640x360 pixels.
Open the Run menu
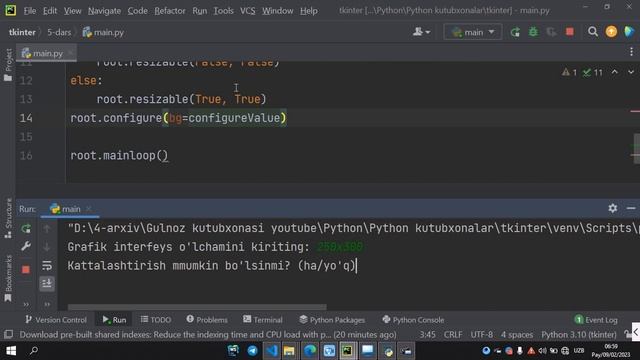coord(200,11)
